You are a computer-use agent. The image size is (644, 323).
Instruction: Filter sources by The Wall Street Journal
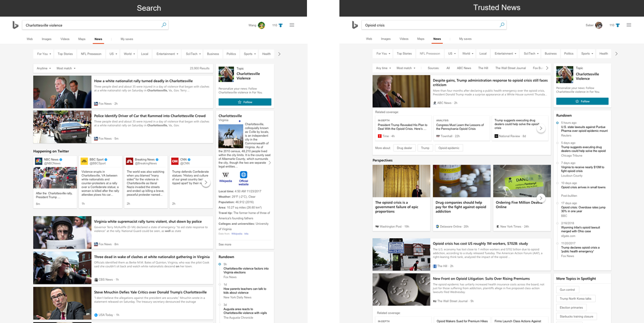(x=510, y=68)
